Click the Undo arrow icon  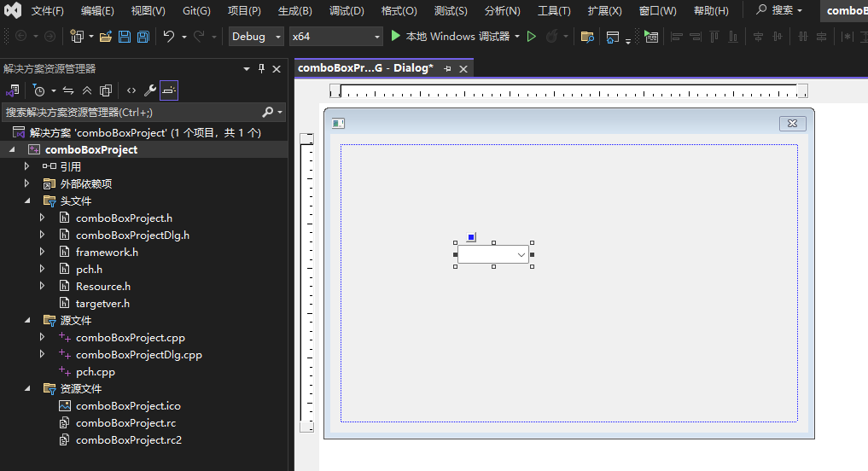pyautogui.click(x=169, y=37)
